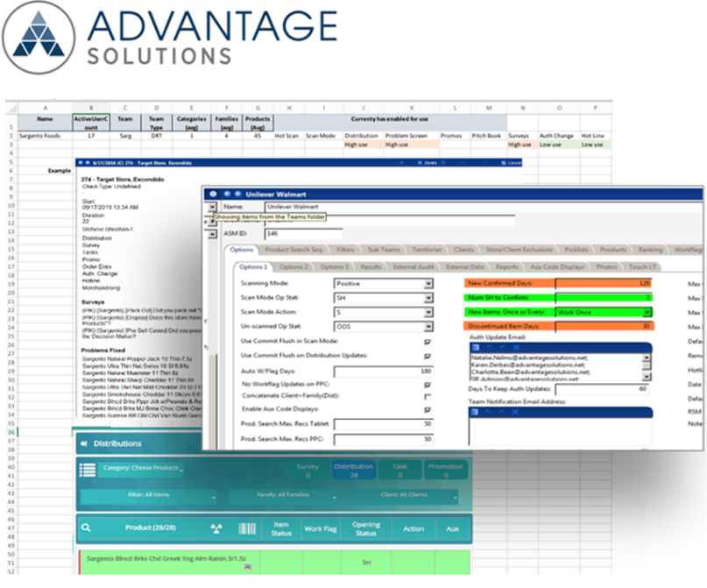Viewport: 707px width, 588px height.
Task: Open the Territories tab
Action: [x=427, y=250]
